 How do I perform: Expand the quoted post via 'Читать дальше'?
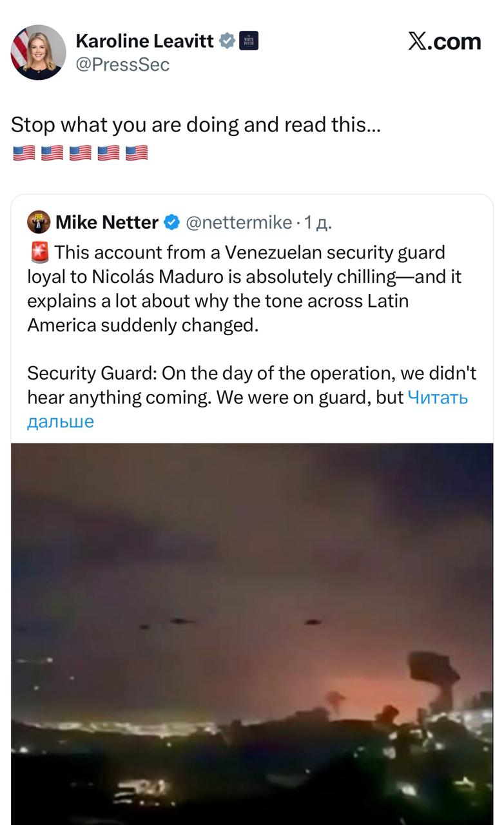438,398
